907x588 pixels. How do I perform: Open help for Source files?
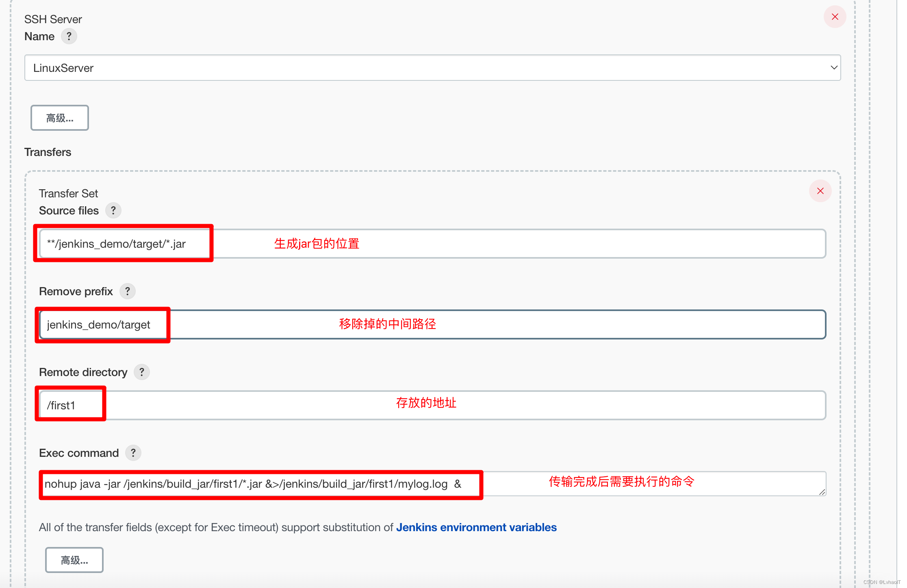[113, 210]
